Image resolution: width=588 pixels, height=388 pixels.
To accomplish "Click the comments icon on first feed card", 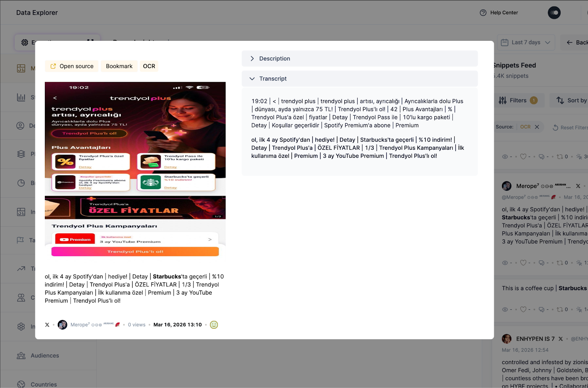I will (x=541, y=157).
